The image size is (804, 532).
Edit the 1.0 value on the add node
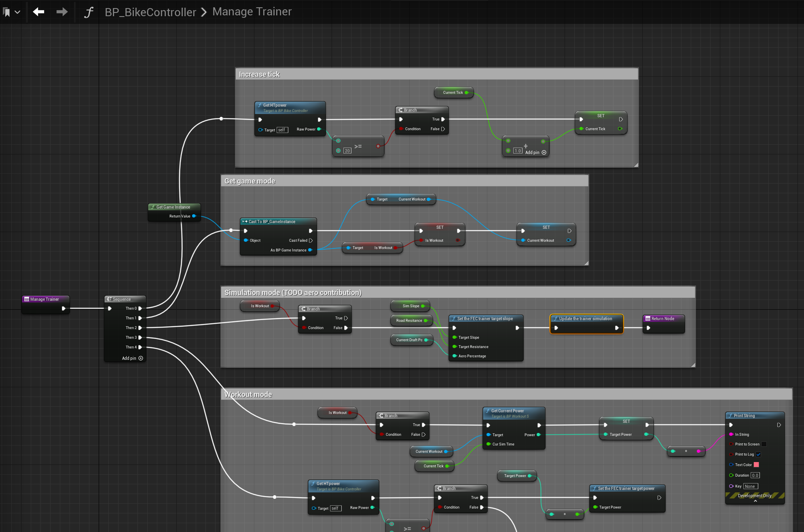point(518,151)
